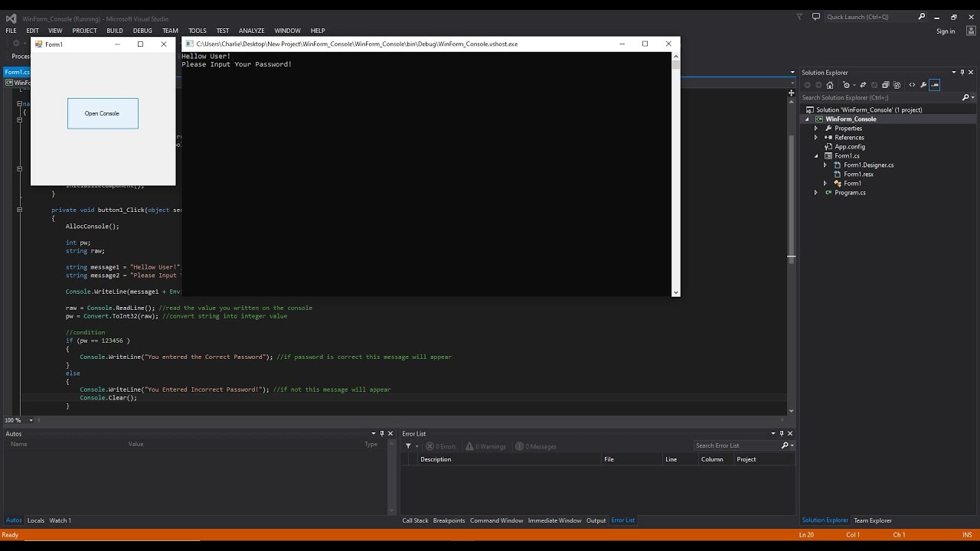Open the Immediate Window tab
980x551 pixels.
554,520
